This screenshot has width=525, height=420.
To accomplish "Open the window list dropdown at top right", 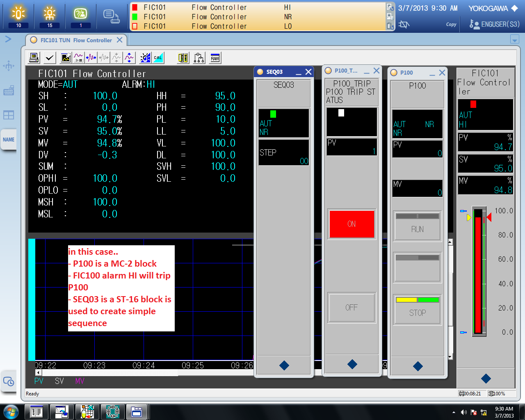I will 515,39.
